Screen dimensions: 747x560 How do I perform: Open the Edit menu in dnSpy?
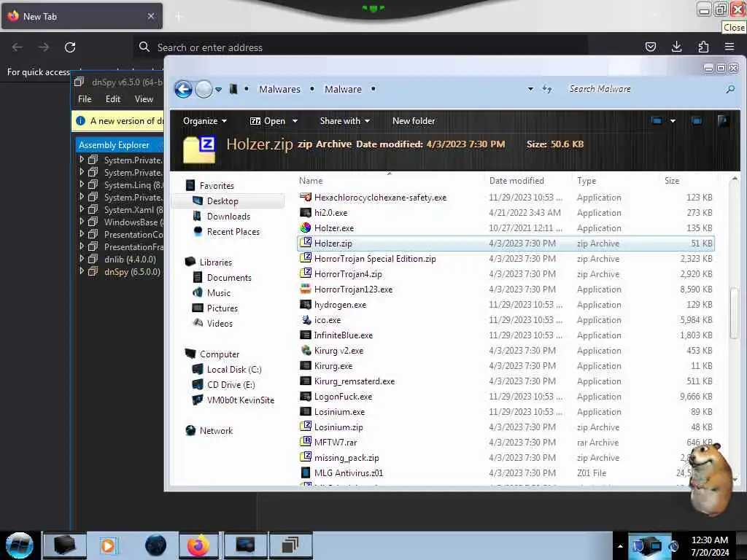pyautogui.click(x=113, y=99)
